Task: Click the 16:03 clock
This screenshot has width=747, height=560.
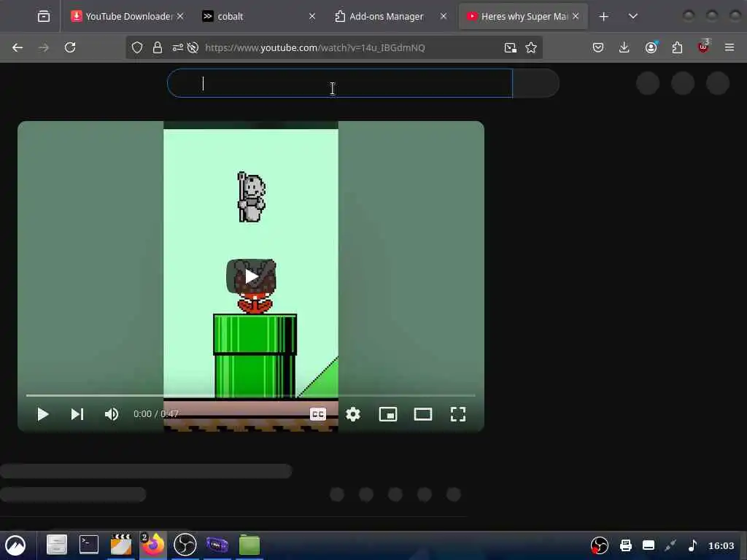Action: coord(721,545)
